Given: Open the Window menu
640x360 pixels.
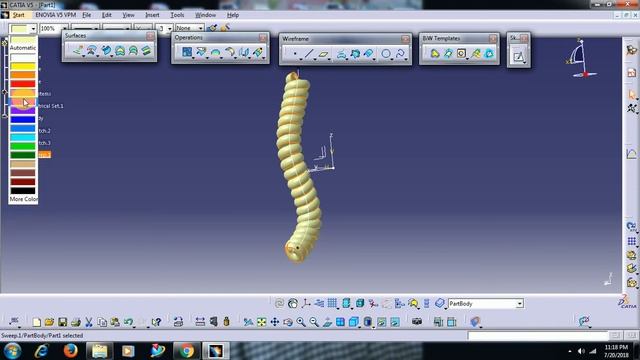Looking at the screenshot, I should 205,15.
